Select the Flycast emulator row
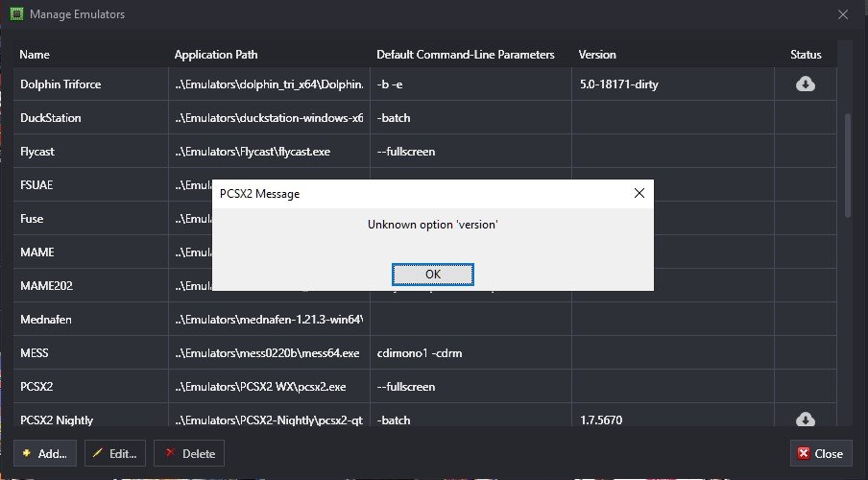This screenshot has height=480, width=868. [x=425, y=151]
